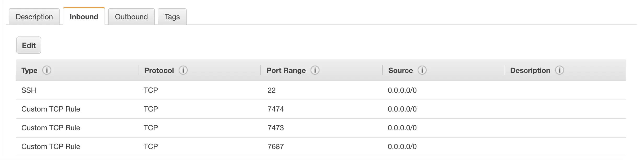Click the info icon beside Protocol
Screen dimensions: 644x160
pos(183,70)
